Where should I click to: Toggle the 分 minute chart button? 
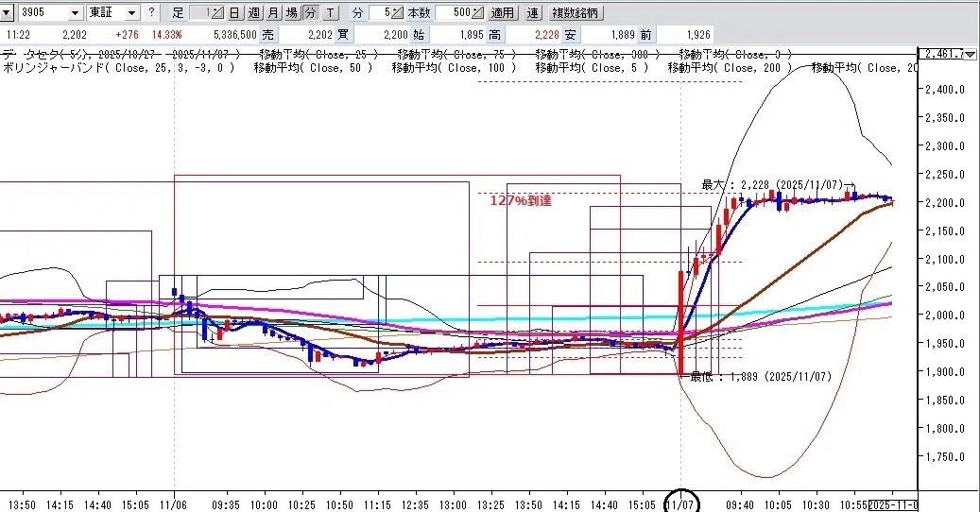coord(311,12)
